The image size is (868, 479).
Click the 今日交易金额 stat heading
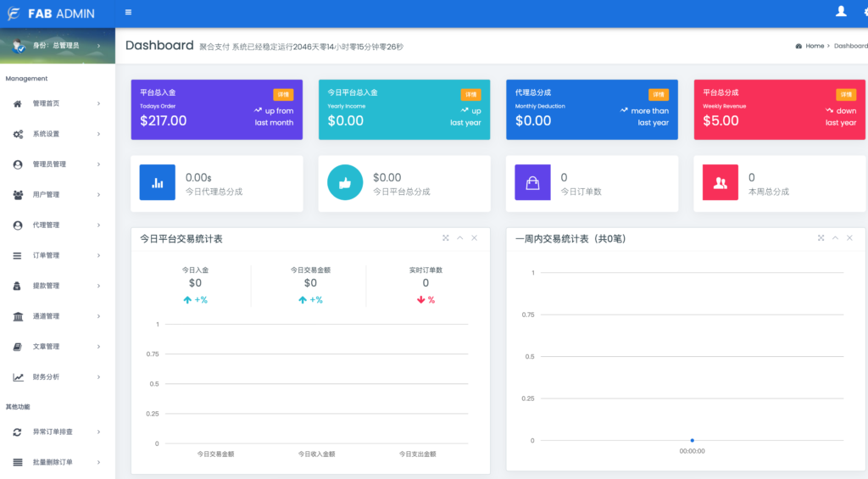pos(310,270)
